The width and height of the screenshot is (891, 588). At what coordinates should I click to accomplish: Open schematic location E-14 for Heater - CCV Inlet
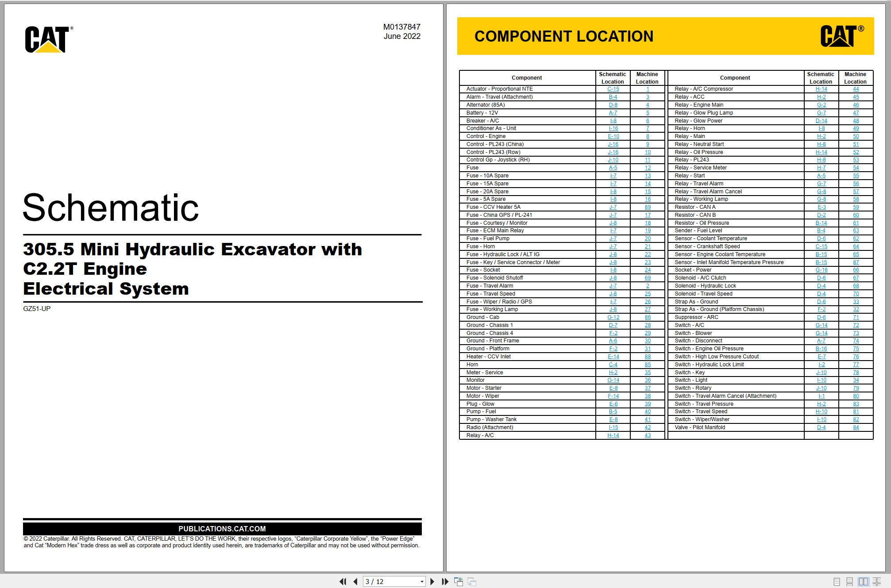[613, 357]
